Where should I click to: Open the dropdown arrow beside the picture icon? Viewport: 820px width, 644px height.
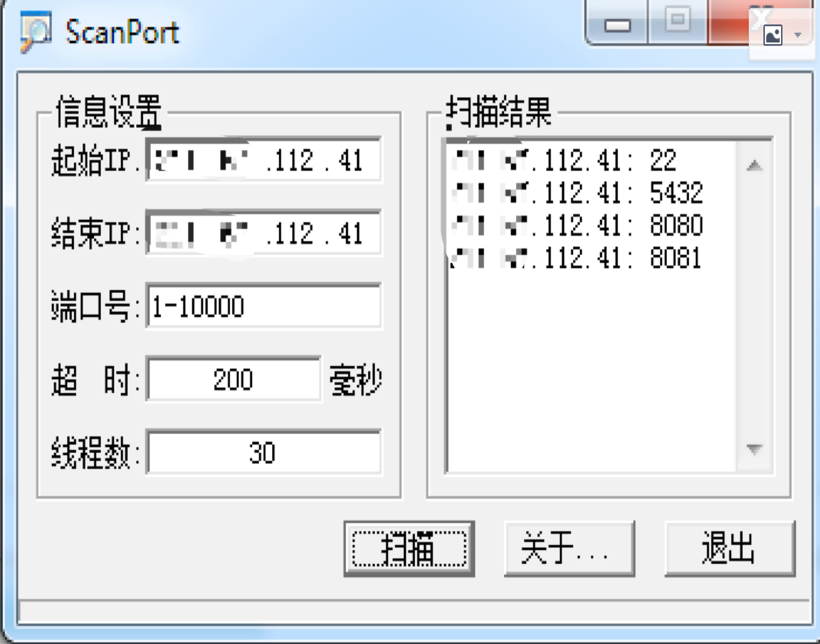(x=798, y=36)
